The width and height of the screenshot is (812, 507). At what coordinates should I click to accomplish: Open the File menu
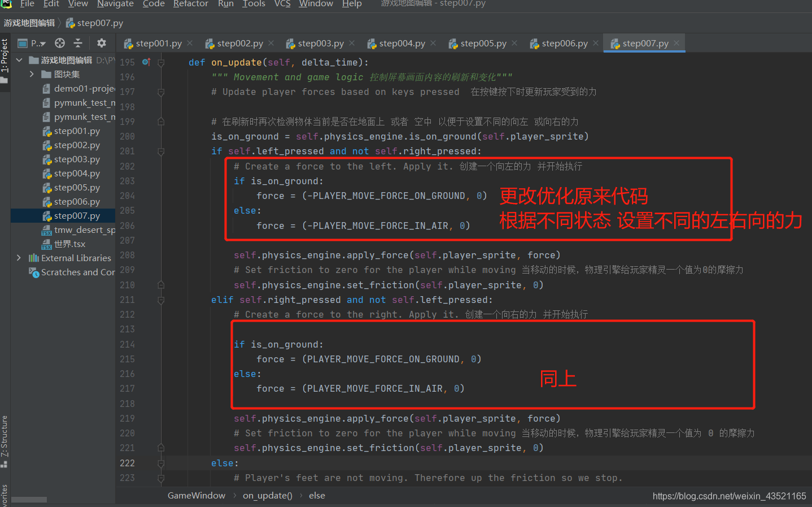point(27,3)
